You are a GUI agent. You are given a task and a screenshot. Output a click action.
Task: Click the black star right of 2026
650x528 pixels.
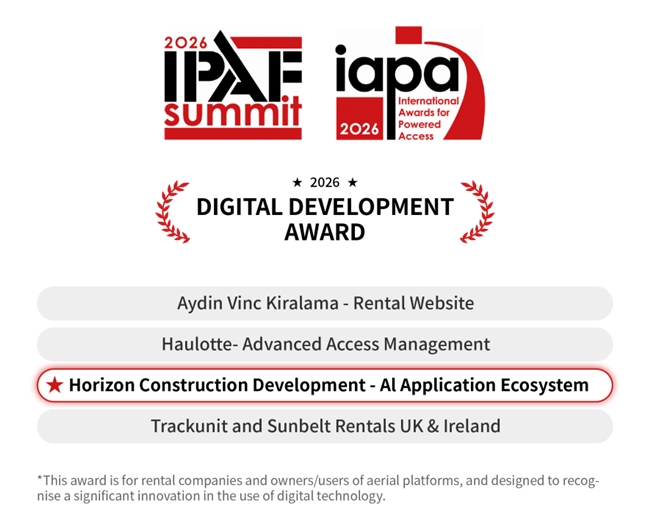coord(352,183)
